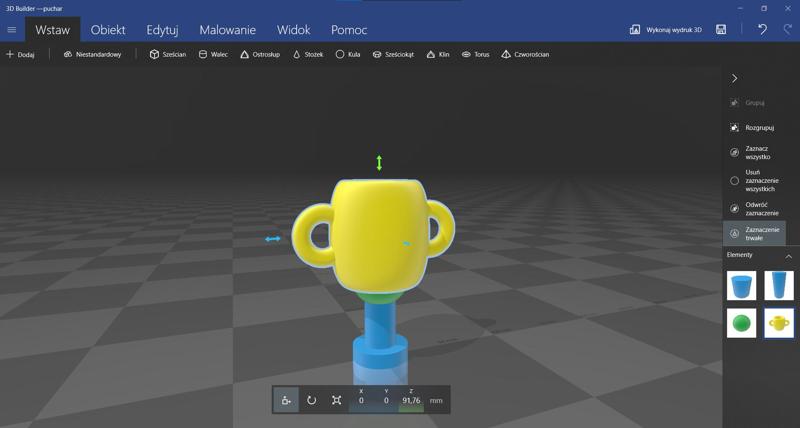Open the Obiekt tab
Viewport: 800px width, 428px height.
(108, 30)
